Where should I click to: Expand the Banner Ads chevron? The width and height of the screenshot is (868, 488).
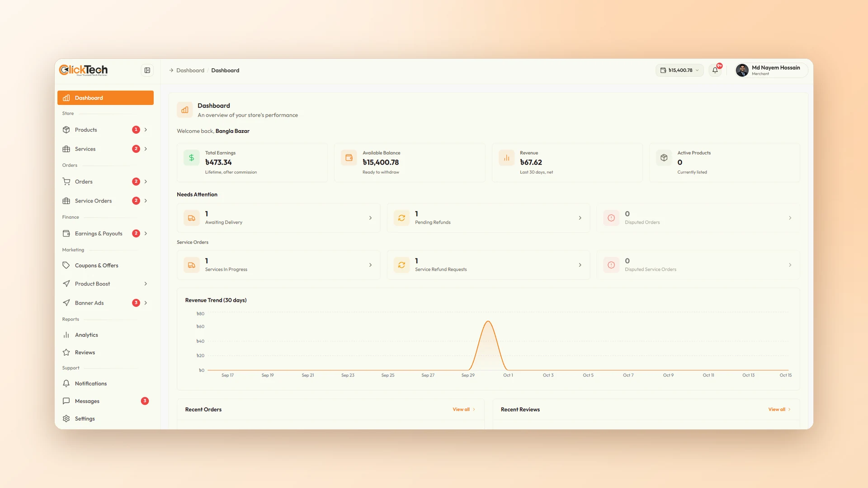click(146, 303)
